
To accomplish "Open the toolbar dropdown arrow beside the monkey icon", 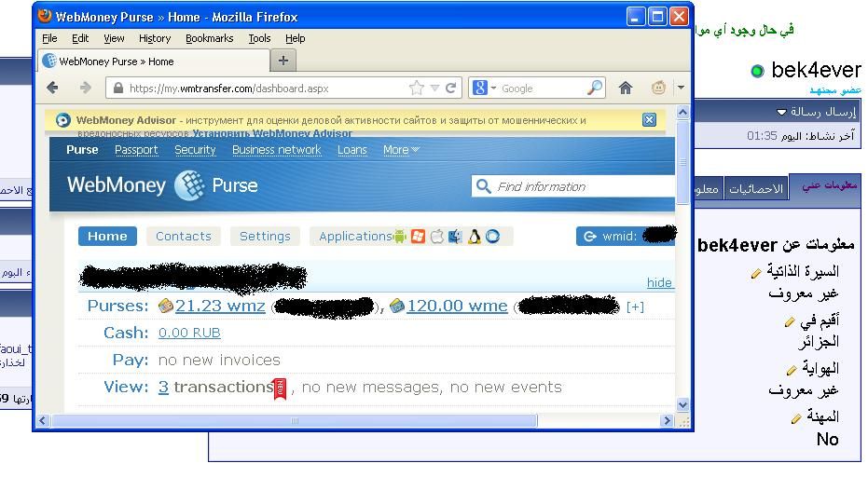I will click(681, 88).
